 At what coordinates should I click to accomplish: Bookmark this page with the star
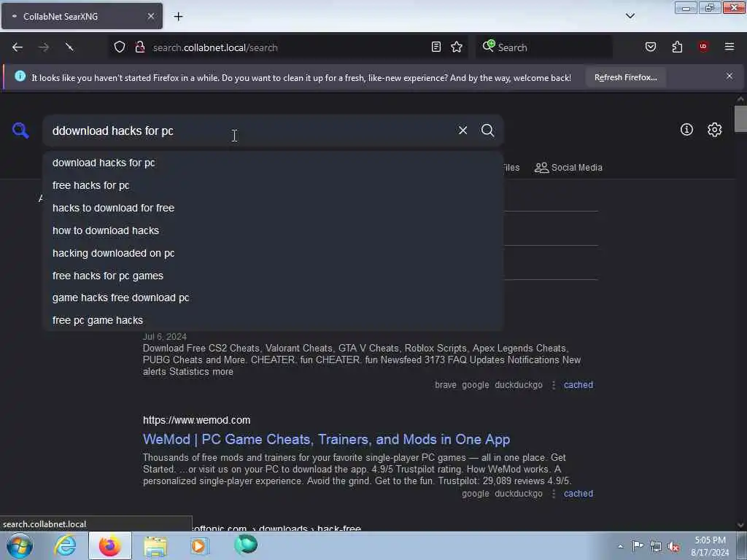(457, 47)
